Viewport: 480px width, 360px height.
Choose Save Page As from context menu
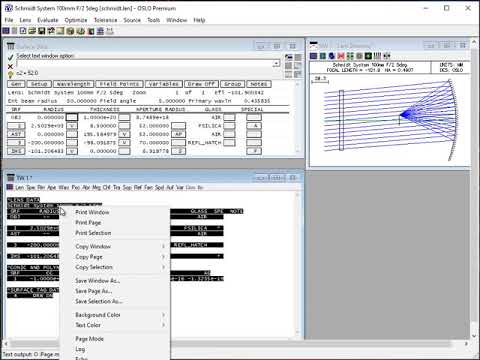[x=114, y=291]
